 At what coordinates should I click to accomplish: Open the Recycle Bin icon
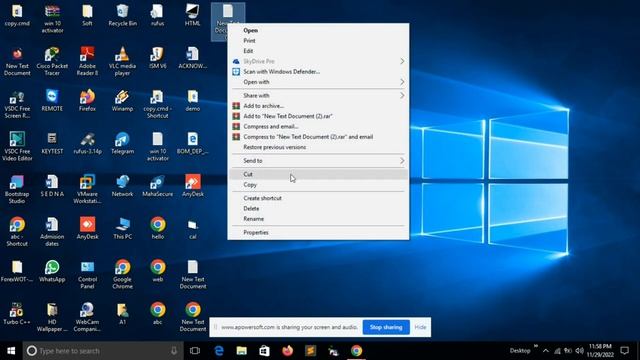tap(122, 16)
